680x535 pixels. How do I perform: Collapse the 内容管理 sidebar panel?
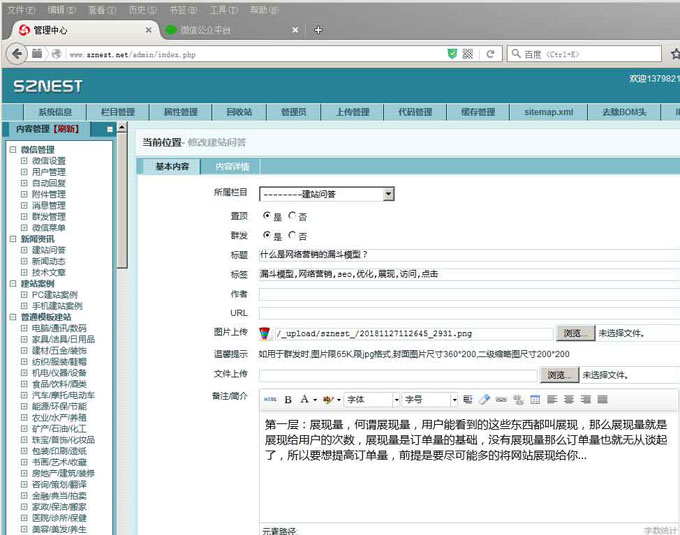pos(109,129)
